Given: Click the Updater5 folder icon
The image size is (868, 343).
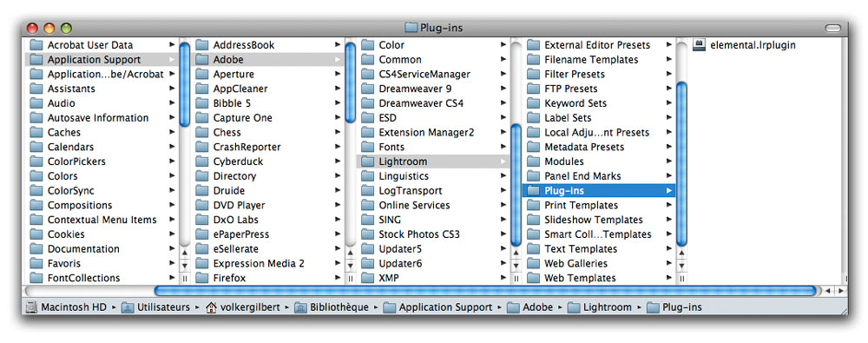Looking at the screenshot, I should (x=367, y=249).
